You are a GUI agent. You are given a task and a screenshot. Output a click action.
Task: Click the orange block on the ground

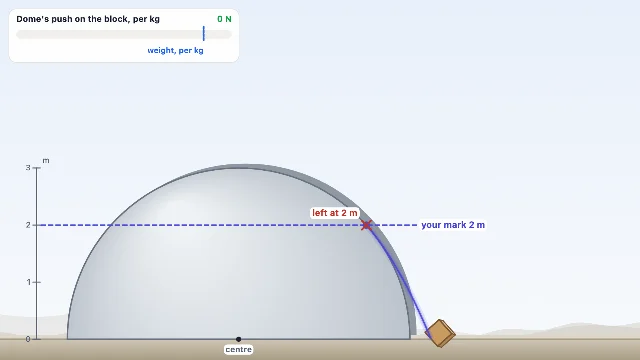(440, 333)
